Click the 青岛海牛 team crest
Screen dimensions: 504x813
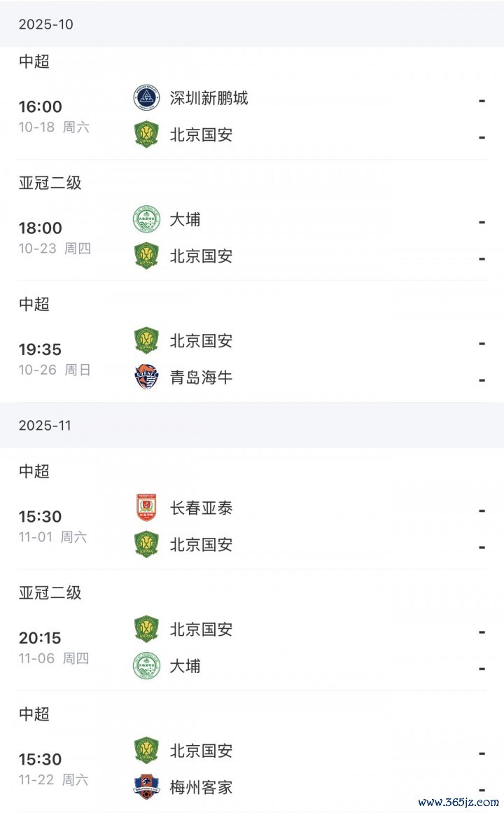(x=146, y=377)
